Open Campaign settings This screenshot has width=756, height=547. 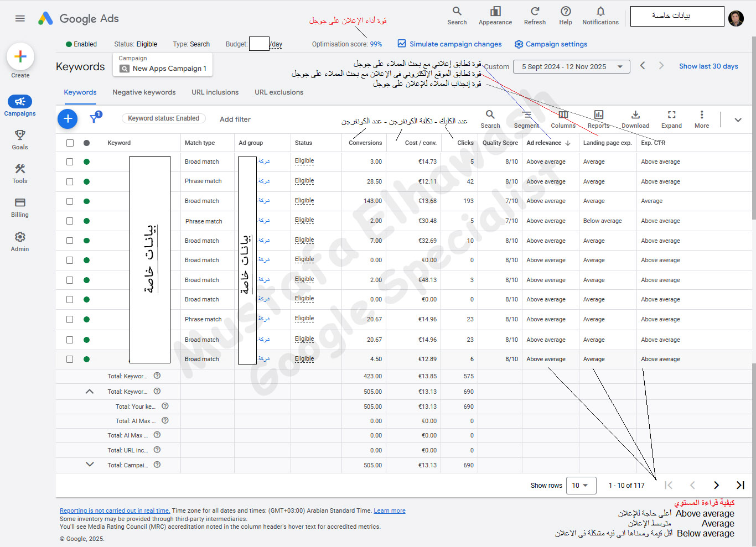(551, 44)
